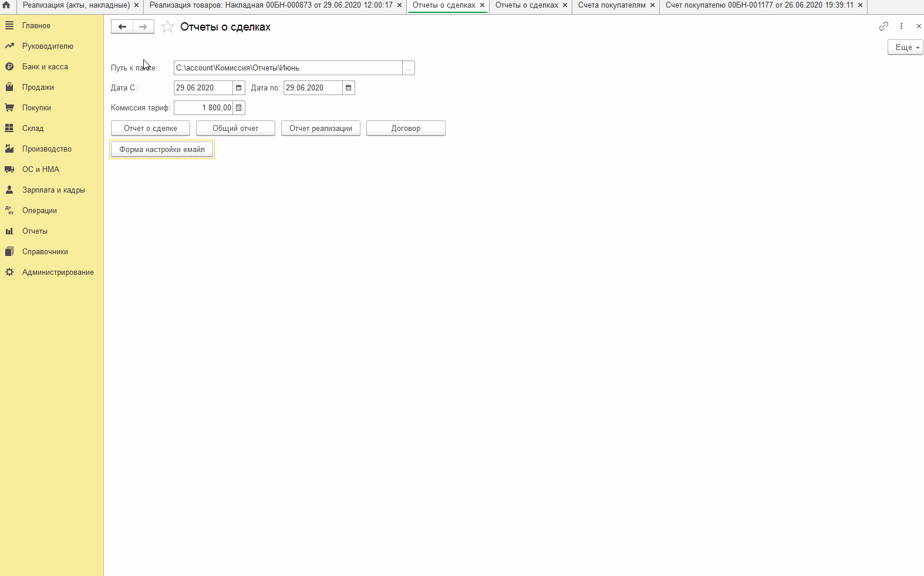
Task: Click the Отчет о сделке button
Action: click(150, 129)
